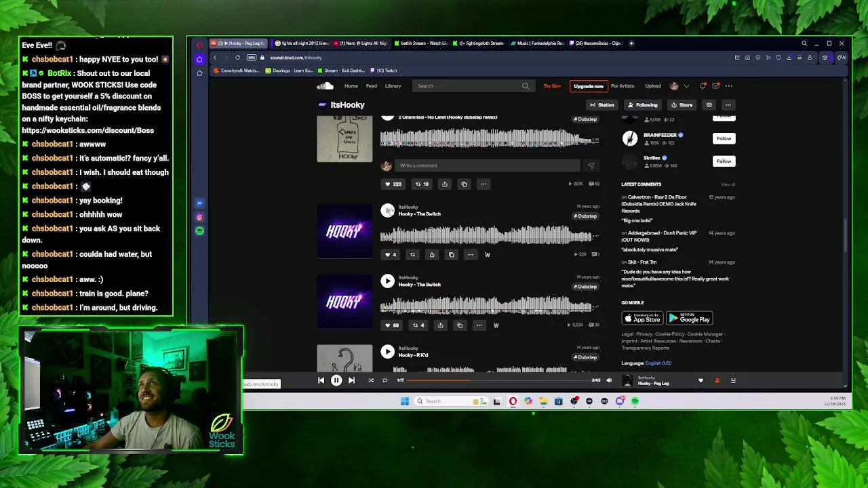This screenshot has width=868, height=488.
Task: Open the Language English (US) selector
Action: coord(658,363)
